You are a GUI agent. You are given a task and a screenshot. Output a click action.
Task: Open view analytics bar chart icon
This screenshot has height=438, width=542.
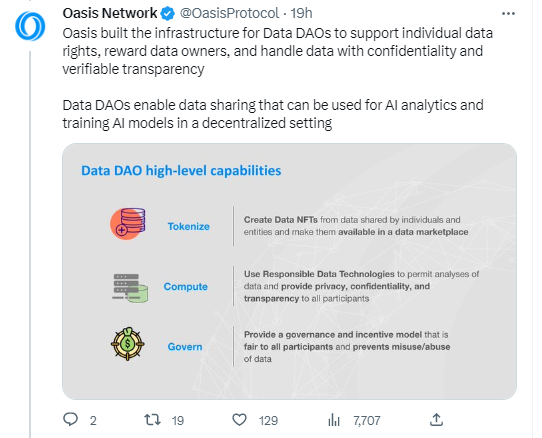pyautogui.click(x=334, y=420)
